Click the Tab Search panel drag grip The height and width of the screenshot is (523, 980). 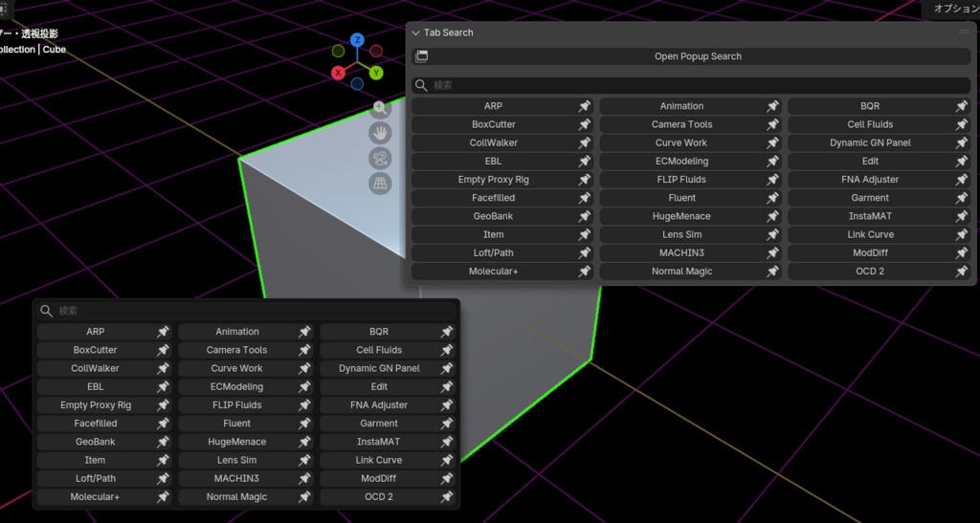[963, 32]
